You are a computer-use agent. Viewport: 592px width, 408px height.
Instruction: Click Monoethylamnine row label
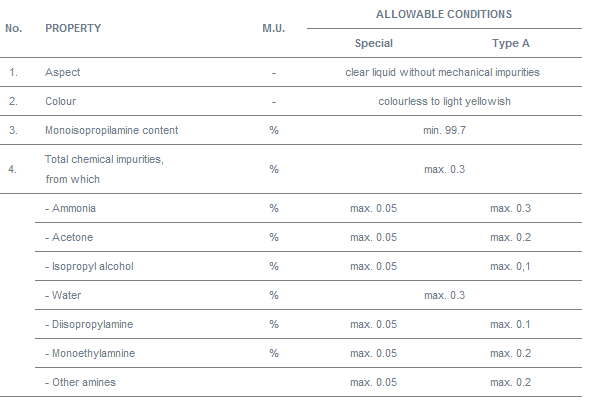tap(90, 353)
